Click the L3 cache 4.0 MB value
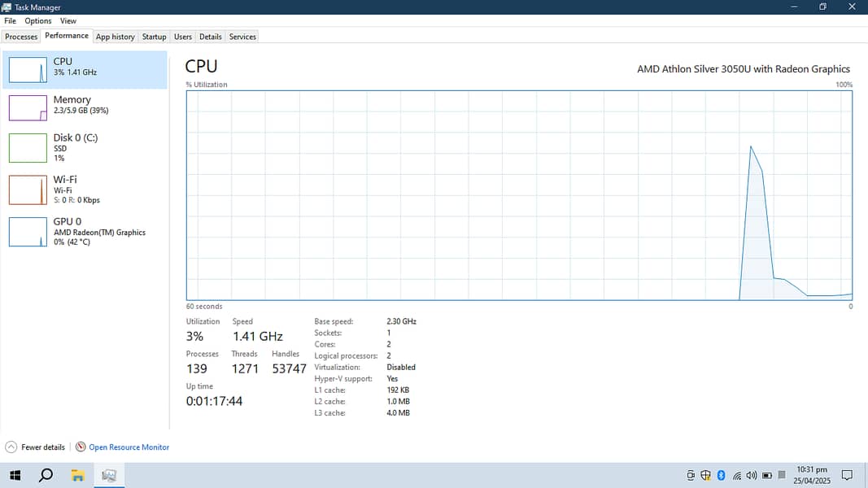This screenshot has width=868, height=488. point(398,413)
